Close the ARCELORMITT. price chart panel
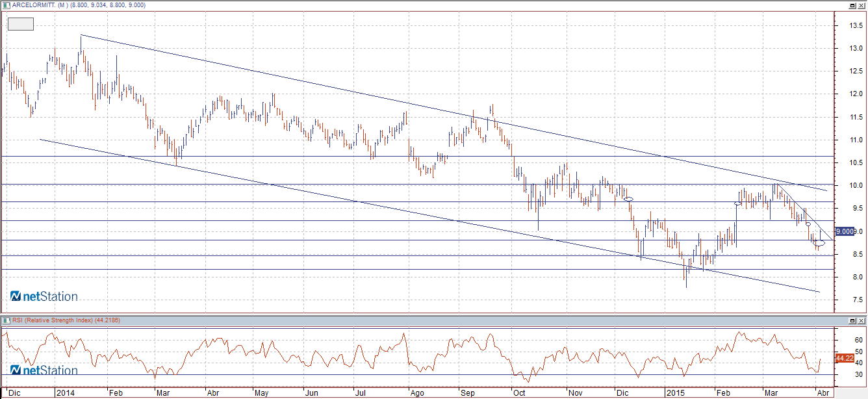 [x=861, y=5]
